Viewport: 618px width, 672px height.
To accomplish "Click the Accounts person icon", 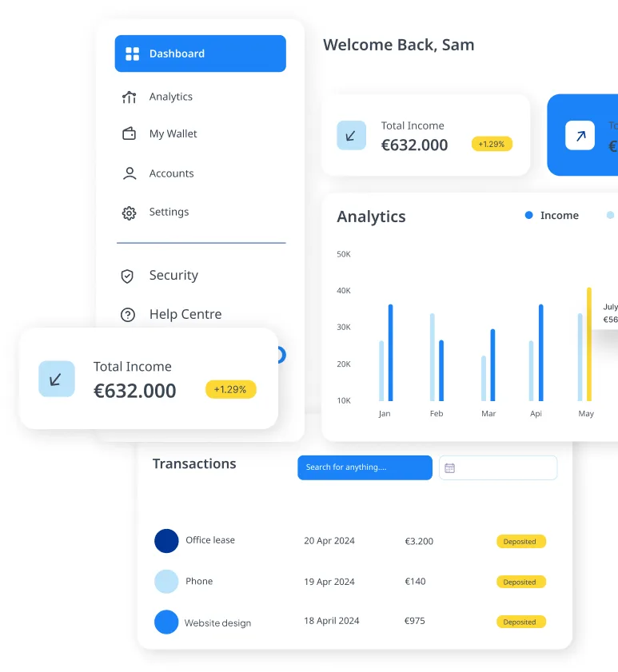I will coord(130,173).
